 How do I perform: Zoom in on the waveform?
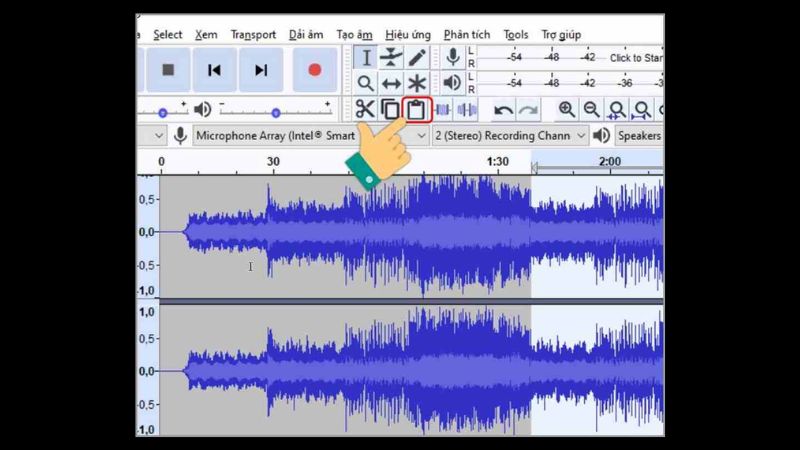coord(566,110)
